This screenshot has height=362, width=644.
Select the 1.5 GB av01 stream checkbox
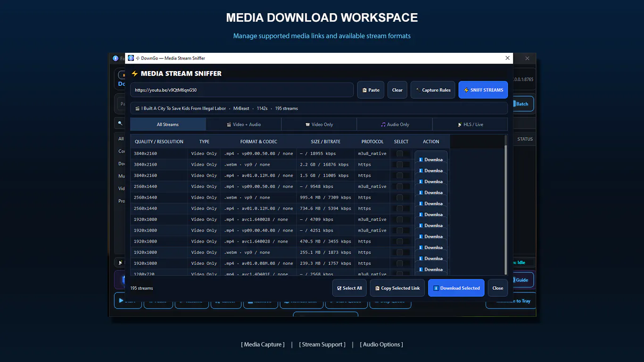coord(400,175)
